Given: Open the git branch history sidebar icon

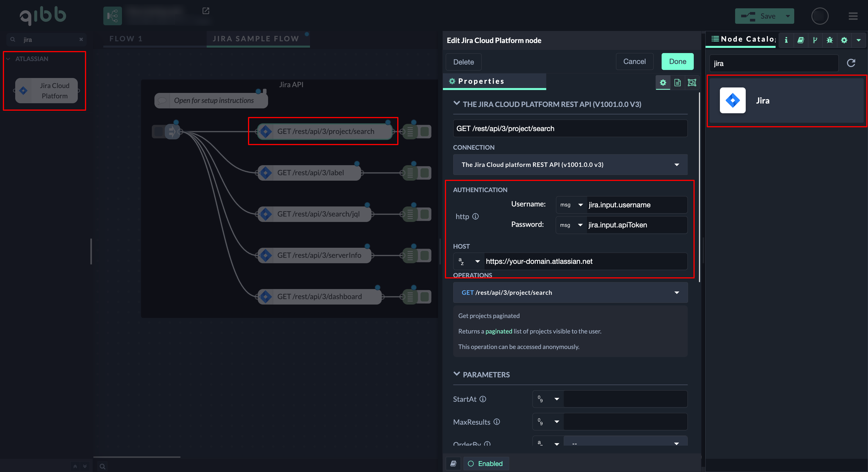Looking at the screenshot, I should (x=815, y=40).
